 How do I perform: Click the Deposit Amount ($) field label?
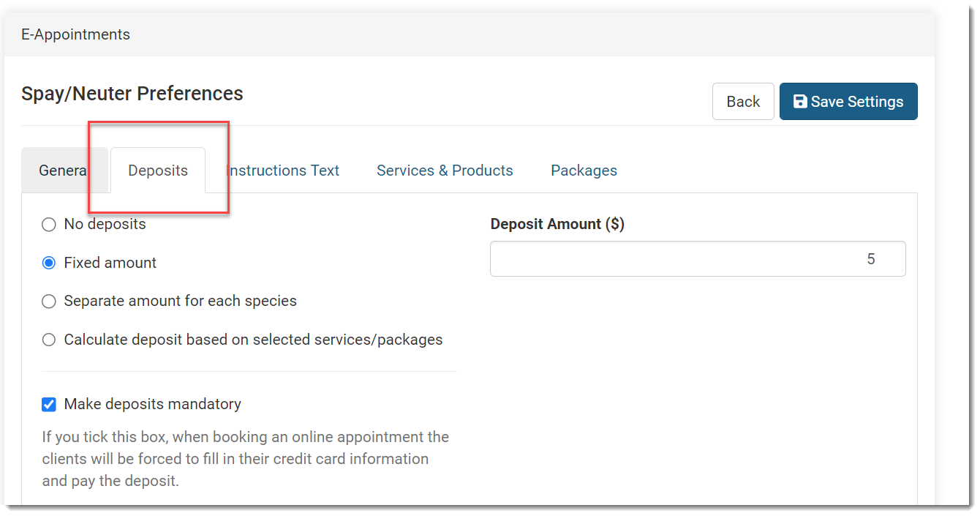pos(557,224)
